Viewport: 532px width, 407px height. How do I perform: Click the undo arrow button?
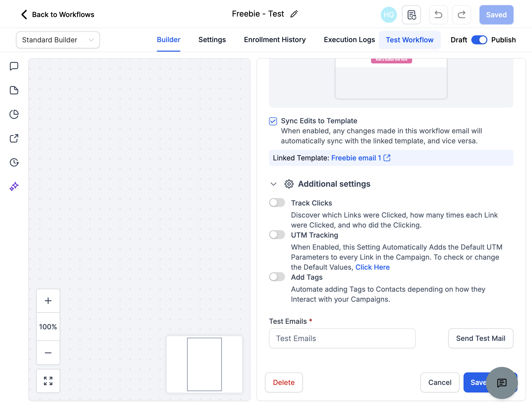click(x=438, y=15)
